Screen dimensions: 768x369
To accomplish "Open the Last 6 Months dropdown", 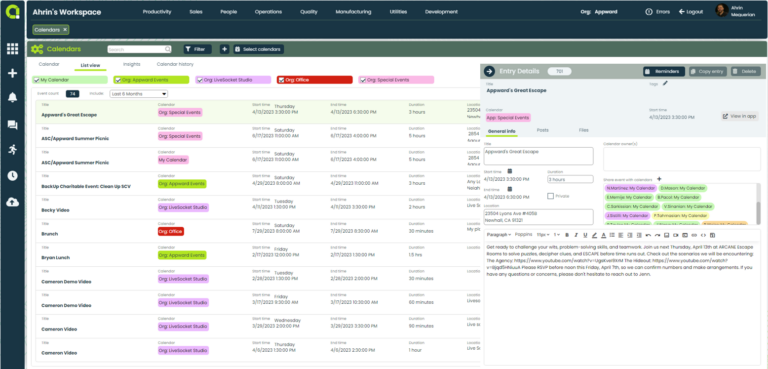I will pyautogui.click(x=139, y=94).
